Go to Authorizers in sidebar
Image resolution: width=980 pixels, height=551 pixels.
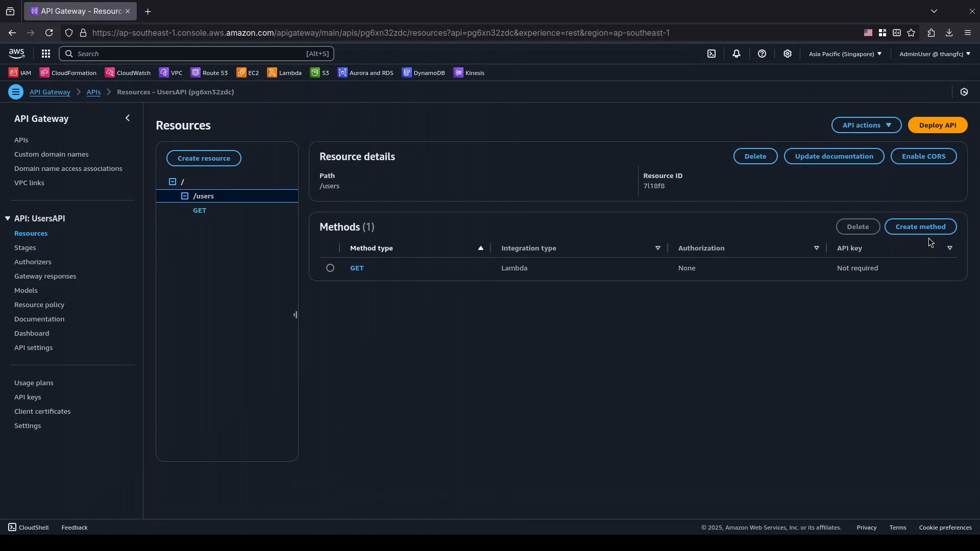(33, 262)
